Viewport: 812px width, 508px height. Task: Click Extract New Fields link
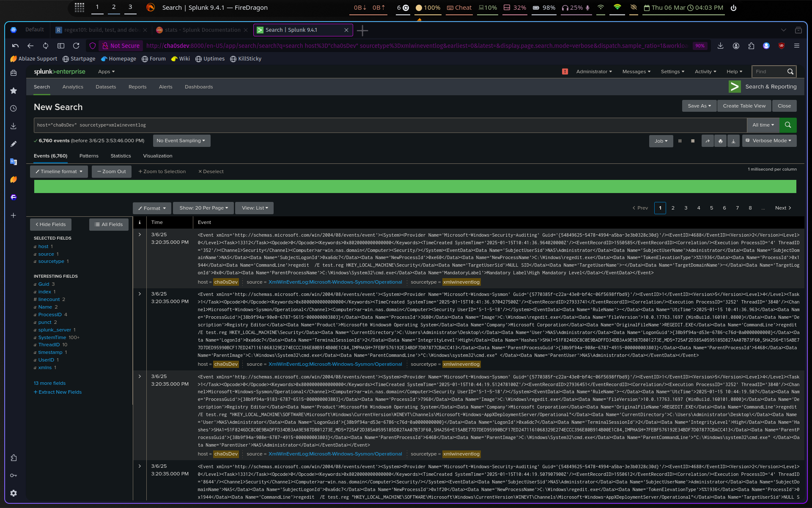[58, 392]
